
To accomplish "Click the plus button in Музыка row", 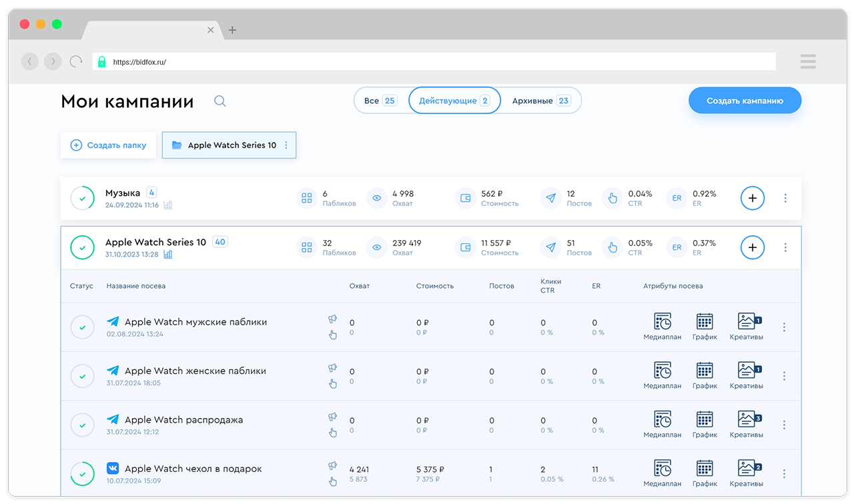I will (753, 198).
